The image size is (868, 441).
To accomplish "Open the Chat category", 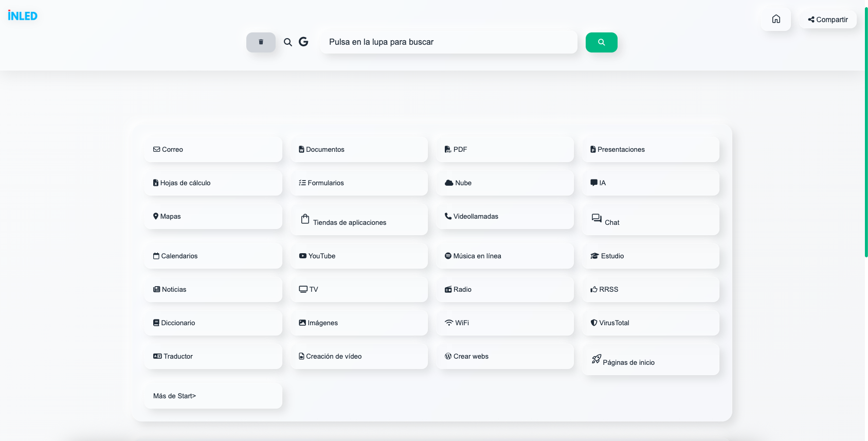I will 650,220.
